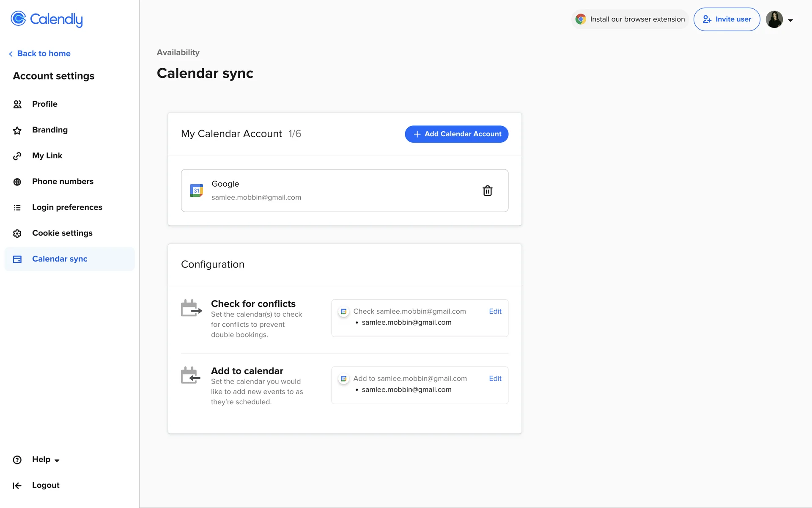
Task: Select Calendar sync in sidebar
Action: pos(60,259)
